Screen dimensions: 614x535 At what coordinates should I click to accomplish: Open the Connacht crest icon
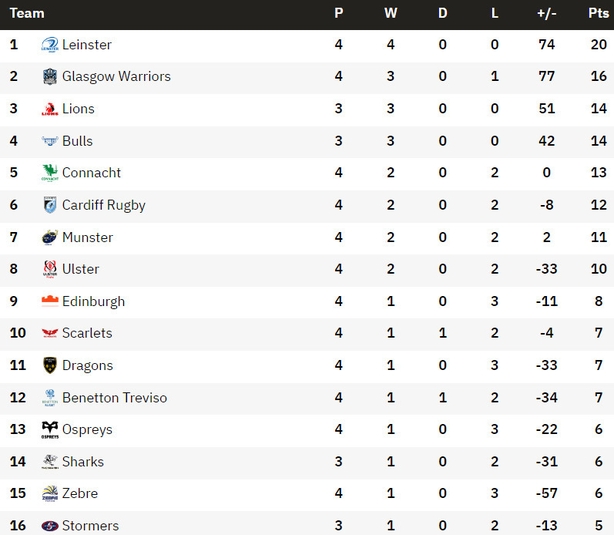[x=50, y=173]
